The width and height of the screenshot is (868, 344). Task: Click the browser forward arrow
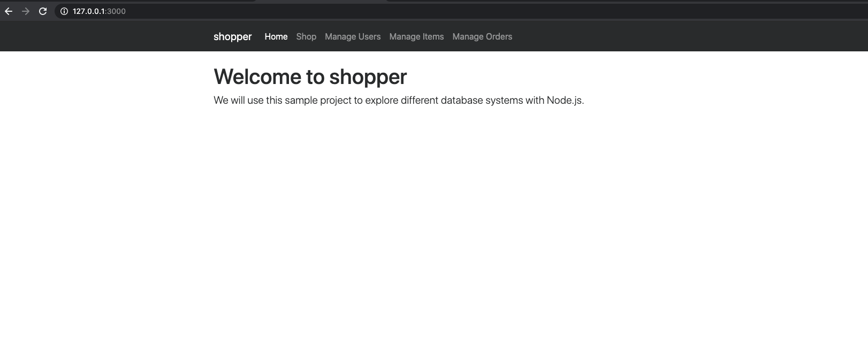pyautogui.click(x=26, y=11)
